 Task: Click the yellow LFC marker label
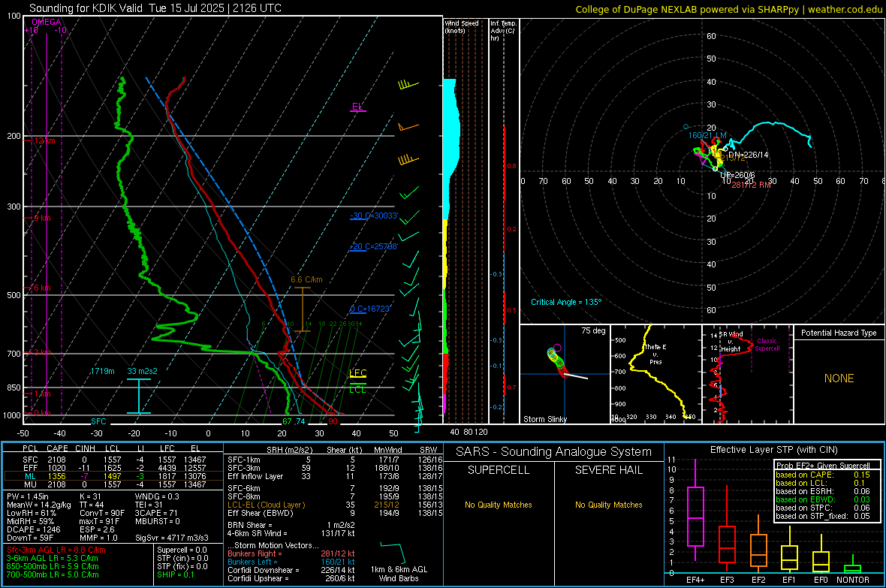coord(357,372)
